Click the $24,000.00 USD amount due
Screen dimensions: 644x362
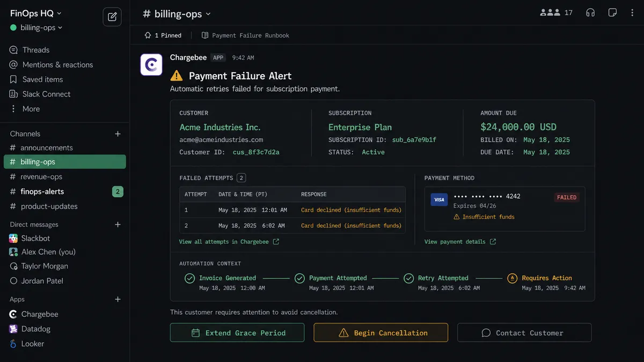[518, 127]
